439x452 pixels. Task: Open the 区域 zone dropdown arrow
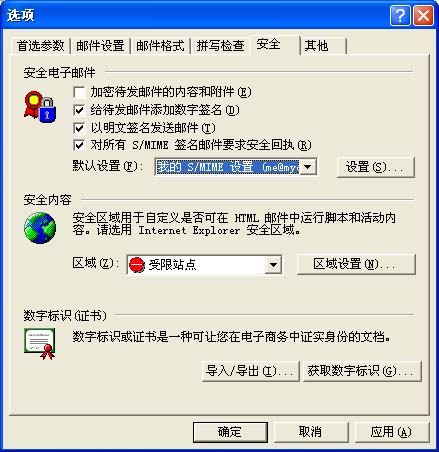(273, 265)
